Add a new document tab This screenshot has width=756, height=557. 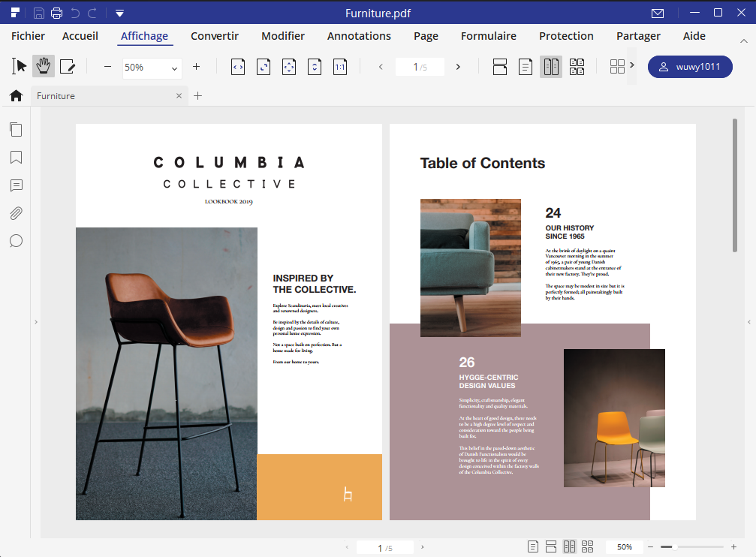(198, 95)
